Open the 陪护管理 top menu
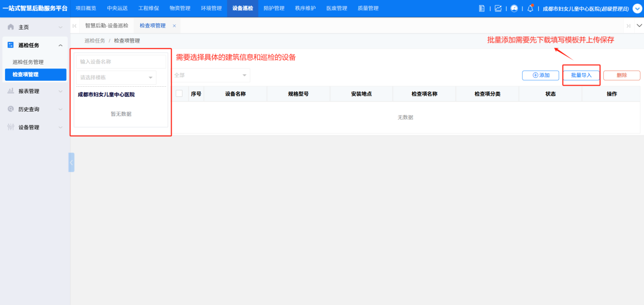The image size is (644, 305). point(274,9)
